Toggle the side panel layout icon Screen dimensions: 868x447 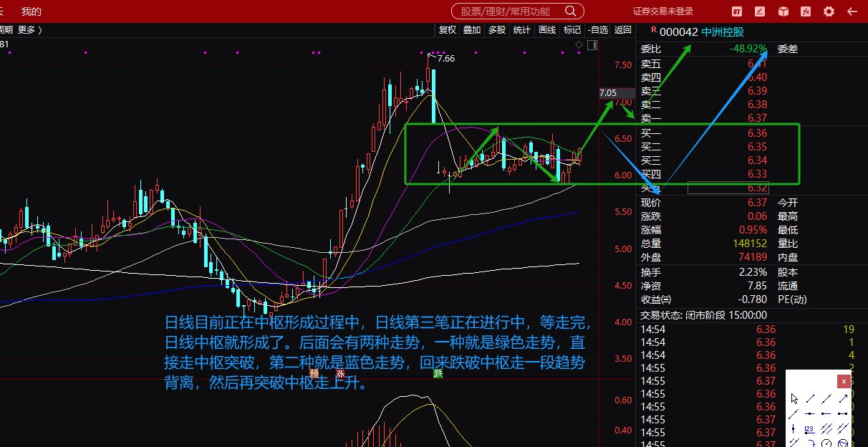[592, 46]
